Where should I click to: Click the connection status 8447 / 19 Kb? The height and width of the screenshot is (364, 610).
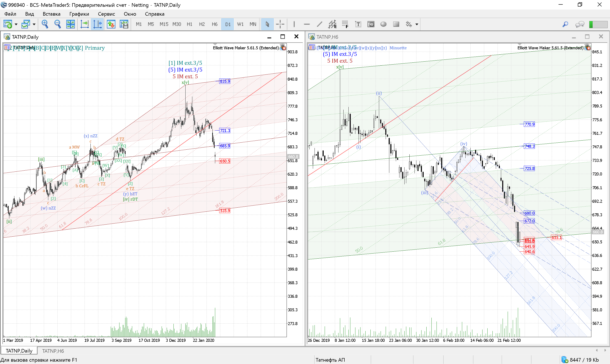[580, 360]
